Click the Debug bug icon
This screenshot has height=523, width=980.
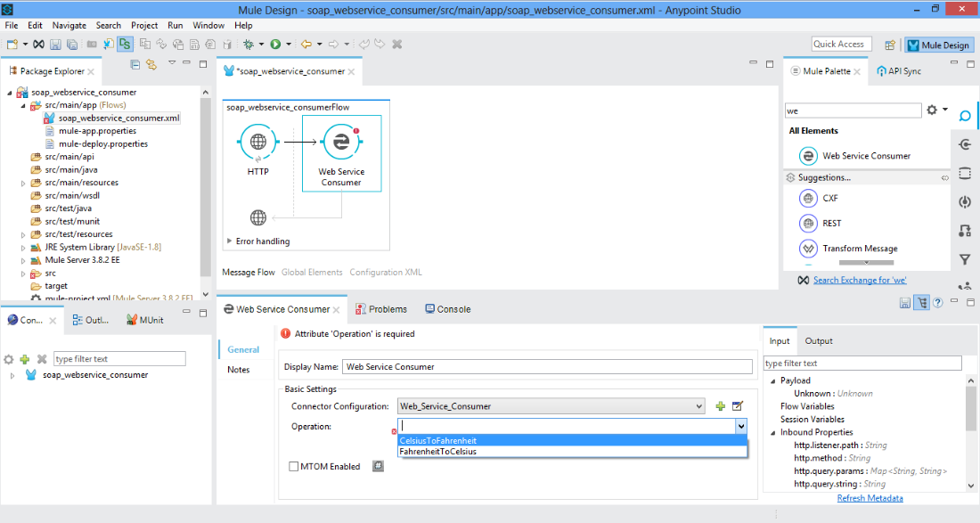click(249, 45)
